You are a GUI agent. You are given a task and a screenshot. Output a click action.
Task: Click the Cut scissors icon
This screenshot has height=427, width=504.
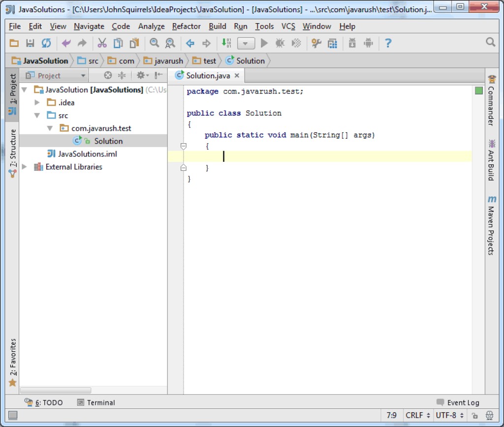102,43
